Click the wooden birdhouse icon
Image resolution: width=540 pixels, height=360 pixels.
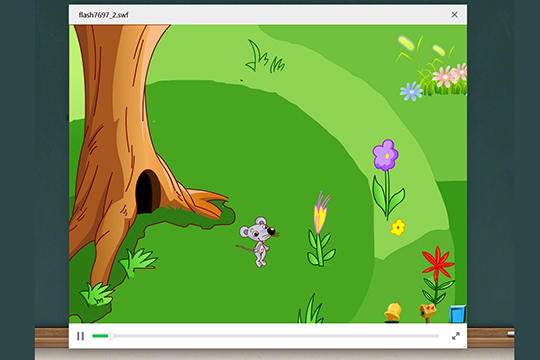point(427,313)
